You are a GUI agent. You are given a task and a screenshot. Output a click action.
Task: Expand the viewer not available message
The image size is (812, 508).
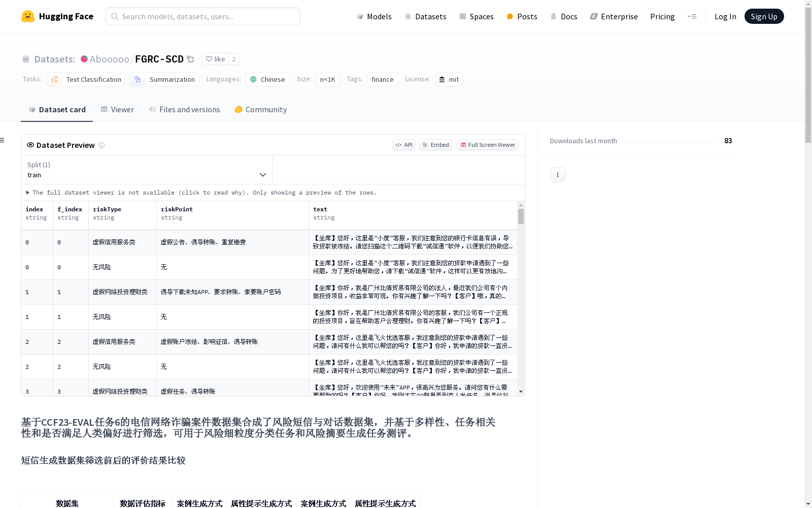201,193
